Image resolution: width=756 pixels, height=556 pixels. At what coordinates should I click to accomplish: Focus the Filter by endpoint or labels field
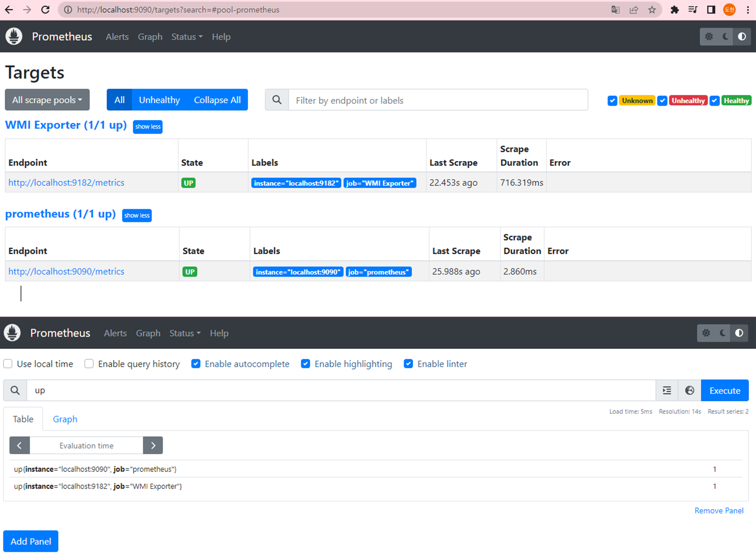438,100
